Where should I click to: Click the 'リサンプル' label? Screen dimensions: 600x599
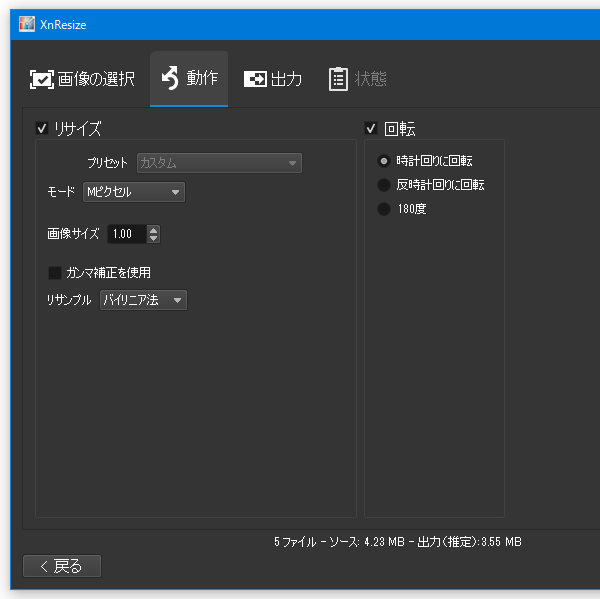click(69, 300)
